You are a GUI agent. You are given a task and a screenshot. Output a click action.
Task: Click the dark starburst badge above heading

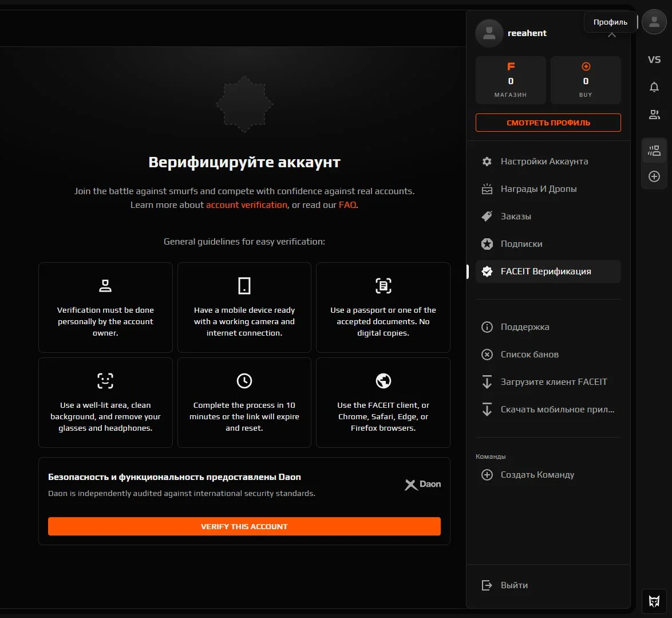click(244, 104)
